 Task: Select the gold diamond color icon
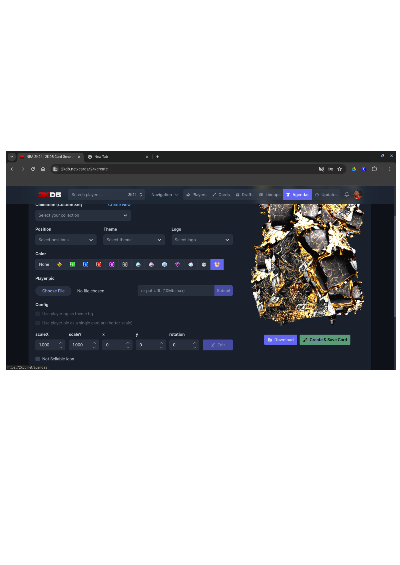click(59, 264)
